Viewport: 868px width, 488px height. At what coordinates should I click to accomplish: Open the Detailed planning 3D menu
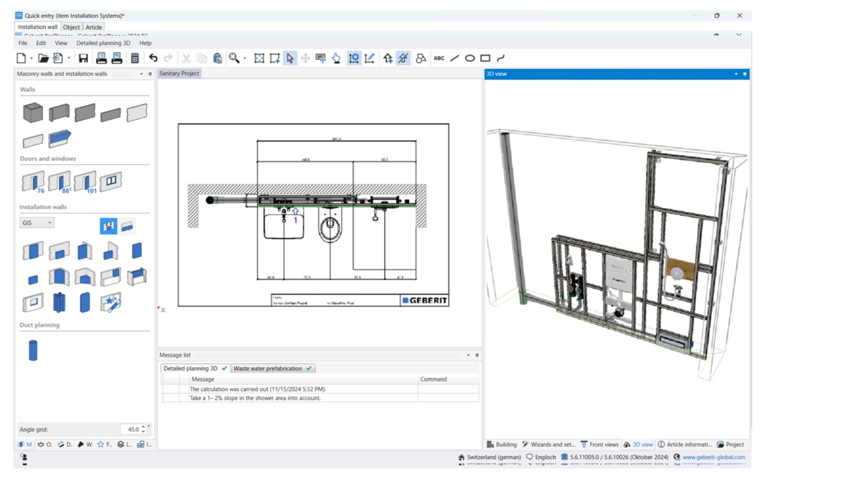pyautogui.click(x=103, y=43)
